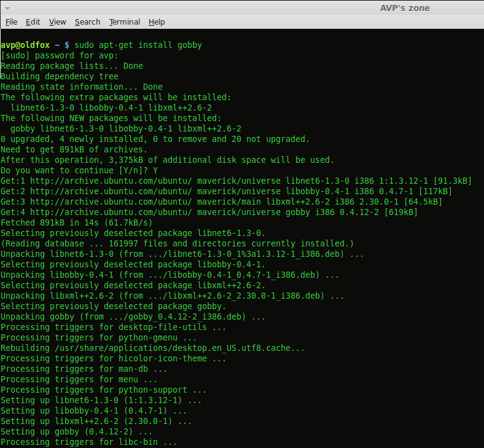Viewport: 484px width, 448px height.
Task: Click 'Processing triggers for desktop-file-utils' line
Action: coord(113,328)
